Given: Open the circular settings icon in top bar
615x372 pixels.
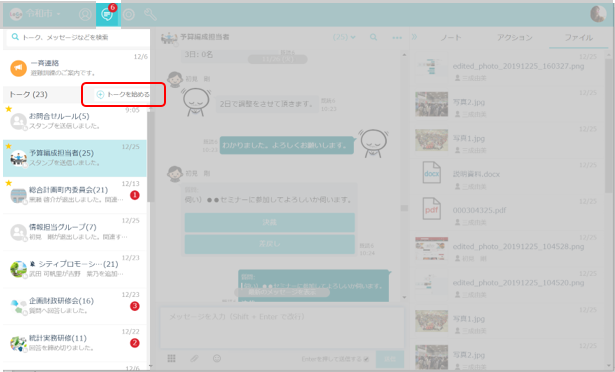Looking at the screenshot, I should tap(129, 15).
